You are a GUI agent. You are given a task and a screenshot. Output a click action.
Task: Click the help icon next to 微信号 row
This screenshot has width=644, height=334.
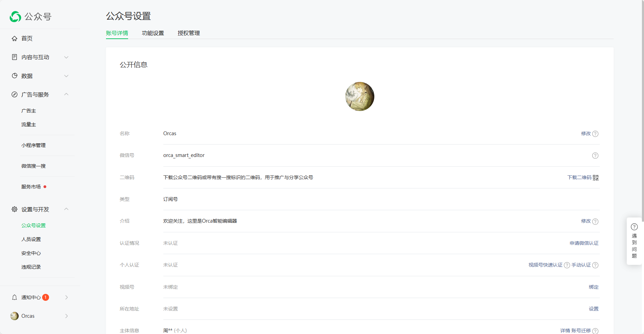[x=595, y=156]
